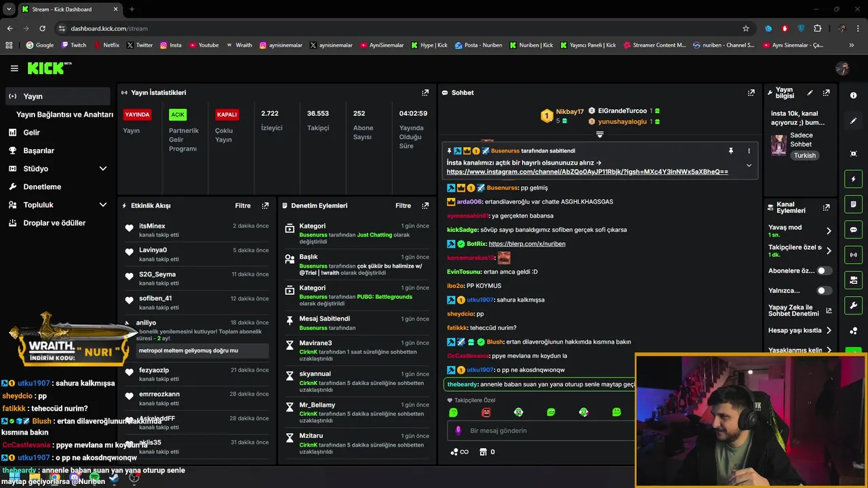Collapse the chat leaderboard handle
This screenshot has height=488, width=868.
coord(599,135)
